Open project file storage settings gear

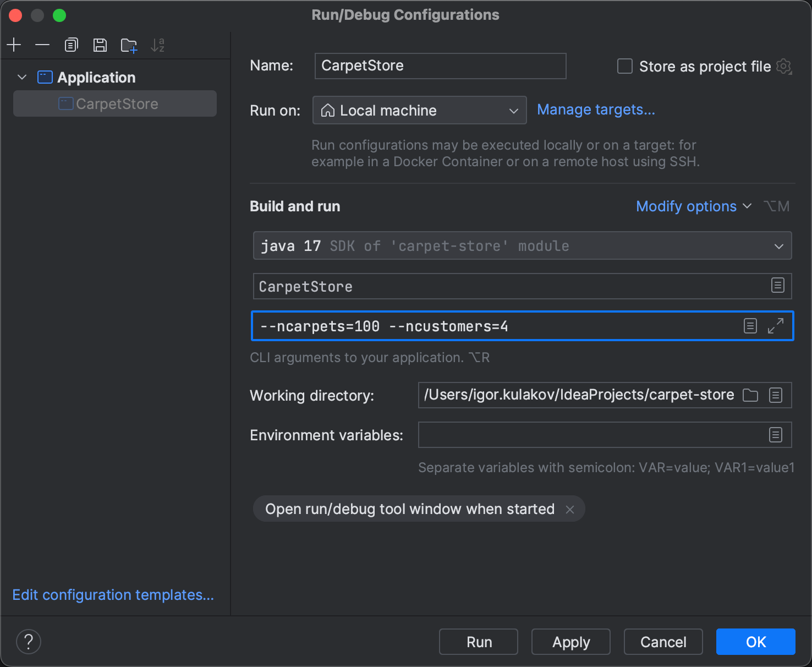tap(783, 66)
